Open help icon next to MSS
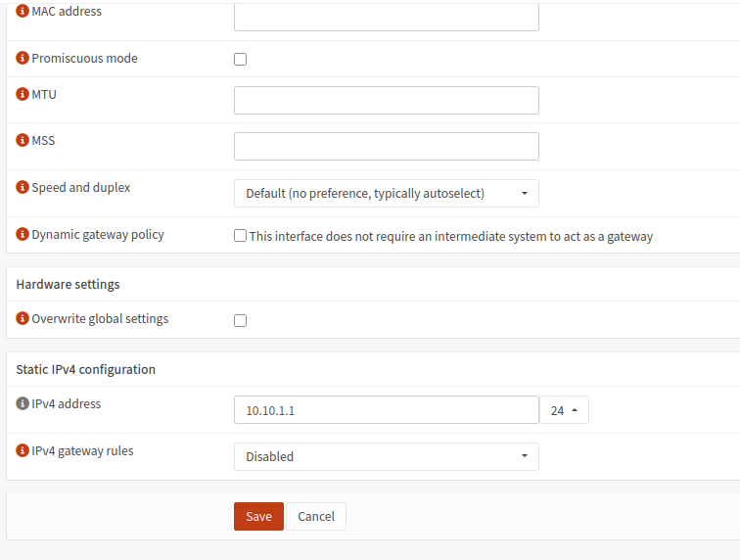740x560 pixels. click(23, 141)
